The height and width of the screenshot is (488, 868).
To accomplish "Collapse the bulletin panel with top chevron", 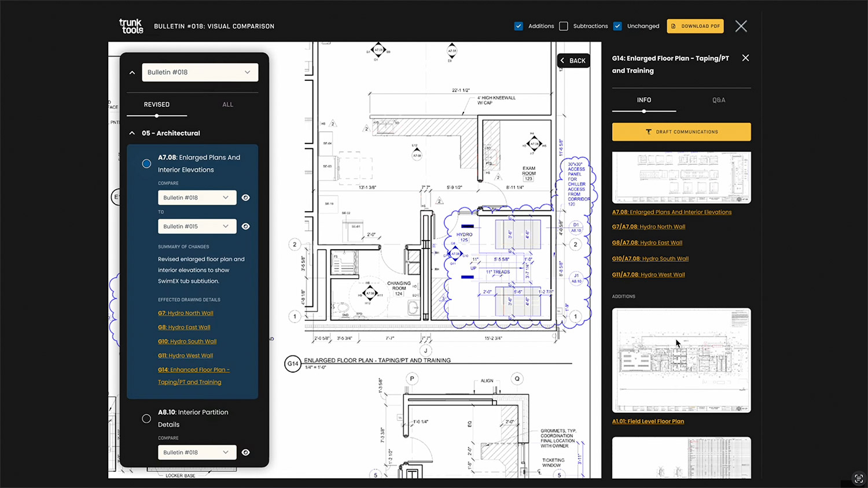I will coord(132,73).
